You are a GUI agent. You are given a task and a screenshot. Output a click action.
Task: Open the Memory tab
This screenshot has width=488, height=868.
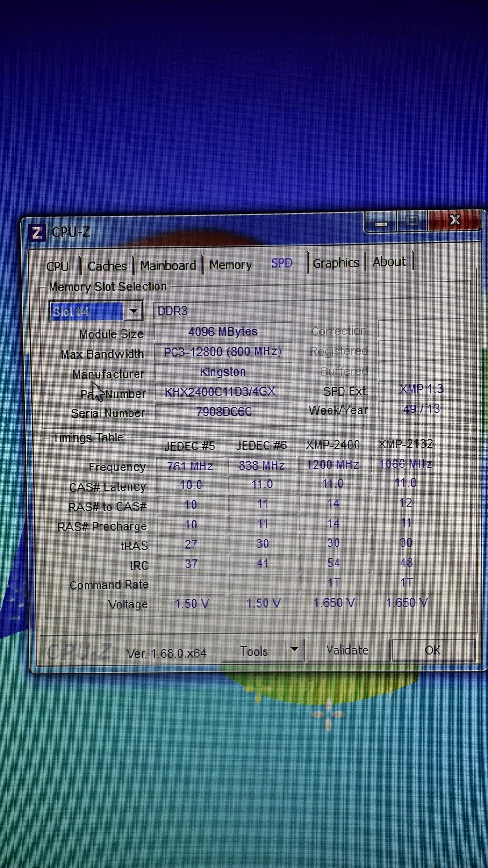pyautogui.click(x=230, y=265)
